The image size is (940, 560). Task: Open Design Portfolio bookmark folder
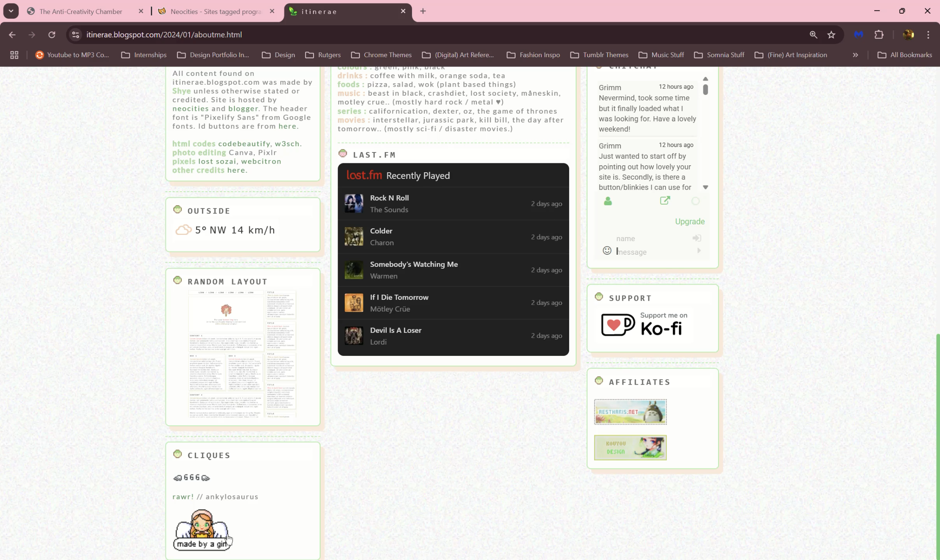coord(213,55)
